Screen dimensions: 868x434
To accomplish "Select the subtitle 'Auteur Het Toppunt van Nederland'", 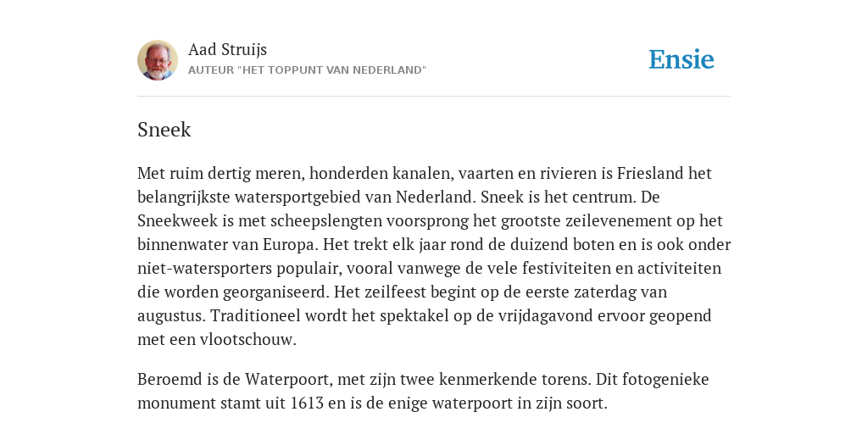I will click(307, 70).
